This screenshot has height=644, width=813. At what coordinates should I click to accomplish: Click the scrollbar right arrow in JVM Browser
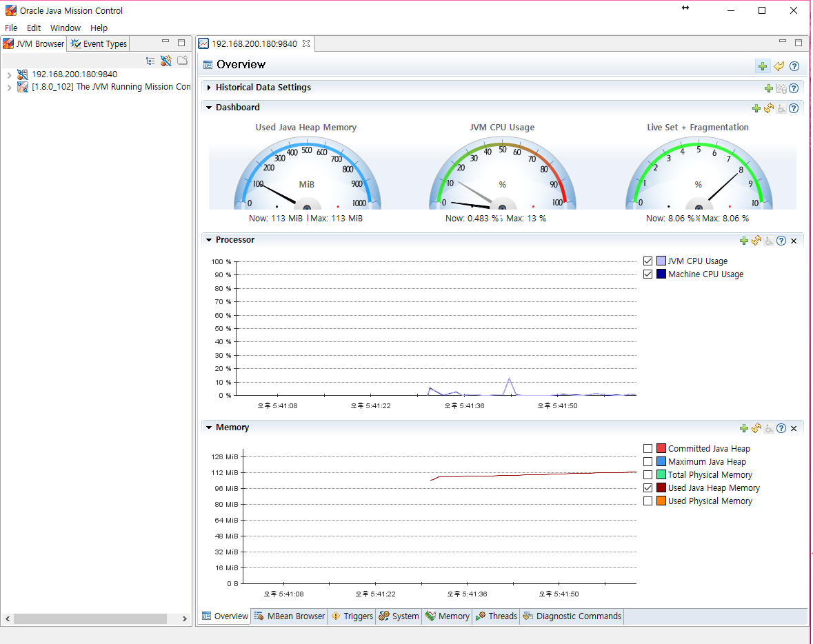click(185, 618)
